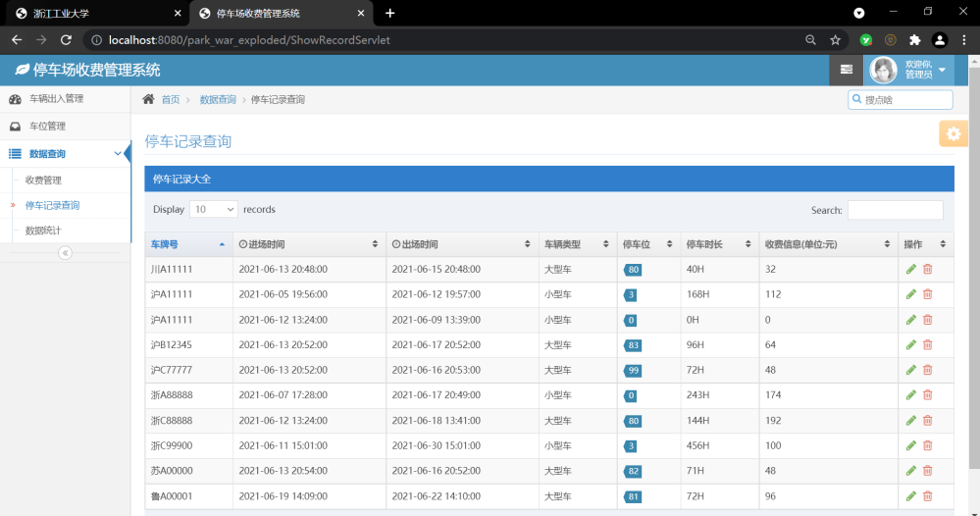
Task: Edit the record exiting 2021-06-09 13:39:00
Action: coord(910,320)
